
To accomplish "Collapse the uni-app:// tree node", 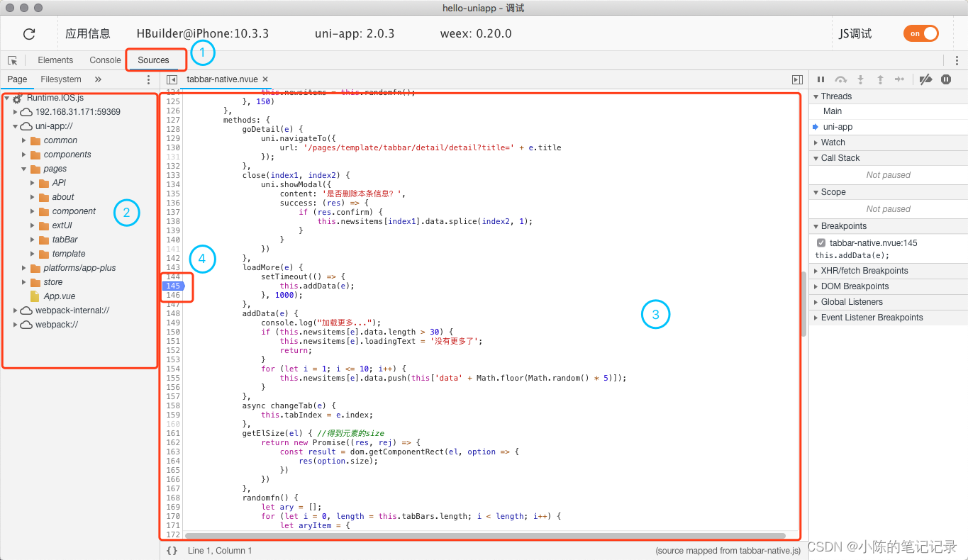I will coord(16,126).
